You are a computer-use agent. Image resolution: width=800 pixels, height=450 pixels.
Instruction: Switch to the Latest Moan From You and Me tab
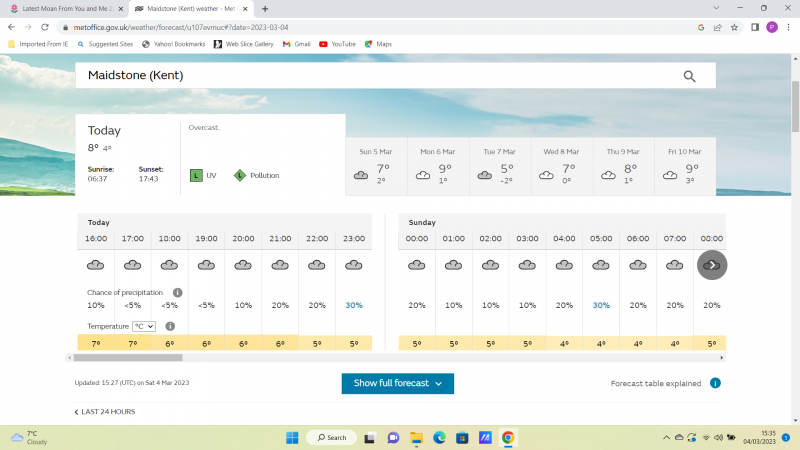(x=66, y=9)
